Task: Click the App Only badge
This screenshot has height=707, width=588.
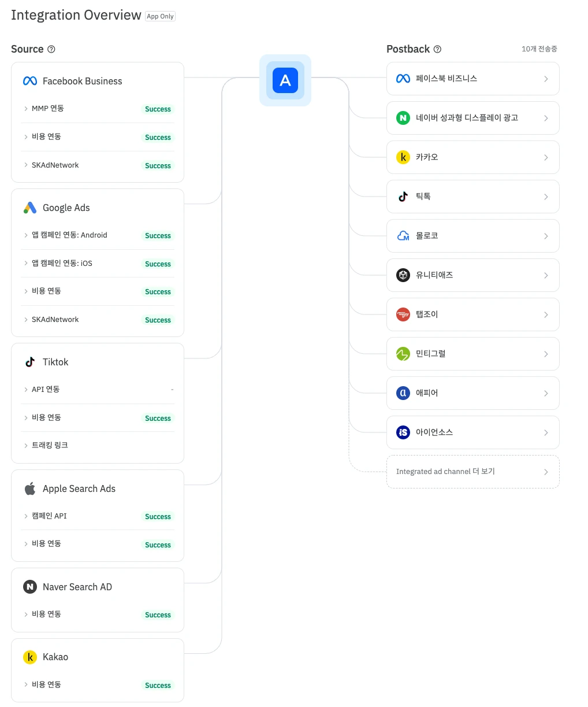Action: coord(160,16)
